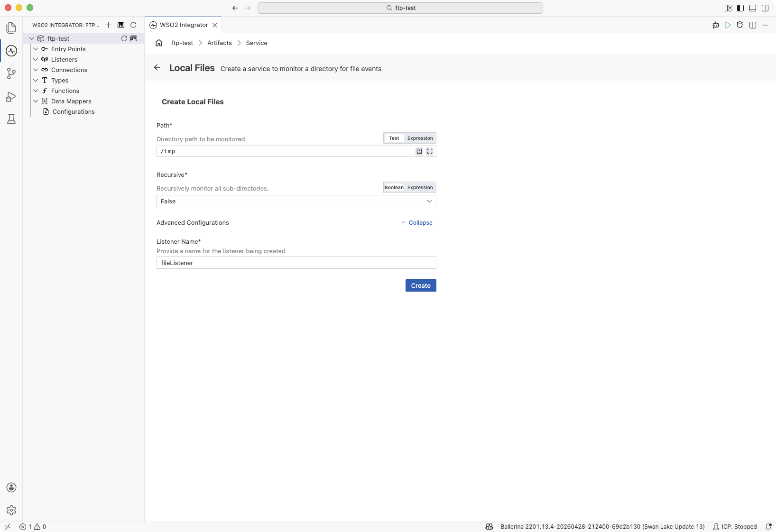Click the overview icon in sidebar header
This screenshot has width=776, height=532.
coord(121,25)
